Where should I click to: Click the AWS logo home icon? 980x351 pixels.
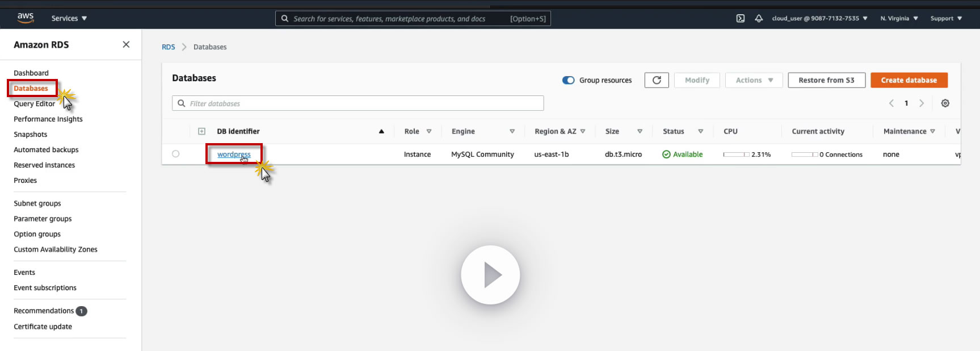tap(26, 18)
